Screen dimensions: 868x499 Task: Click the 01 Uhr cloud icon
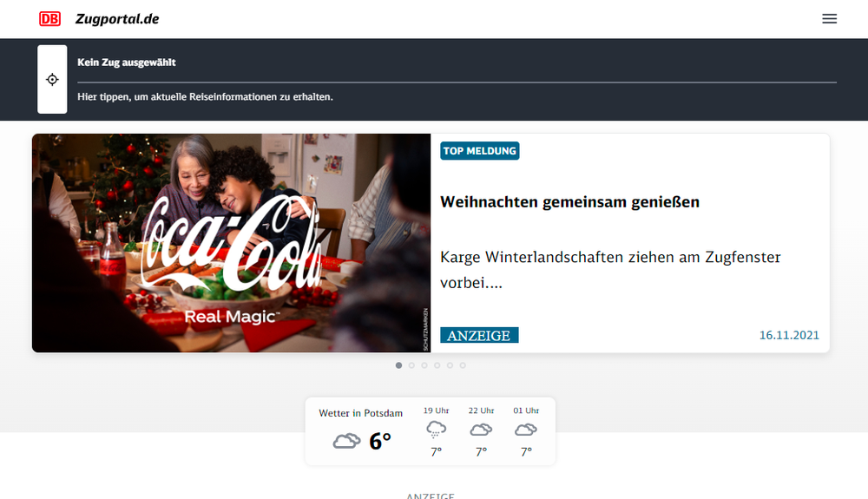pos(526,430)
